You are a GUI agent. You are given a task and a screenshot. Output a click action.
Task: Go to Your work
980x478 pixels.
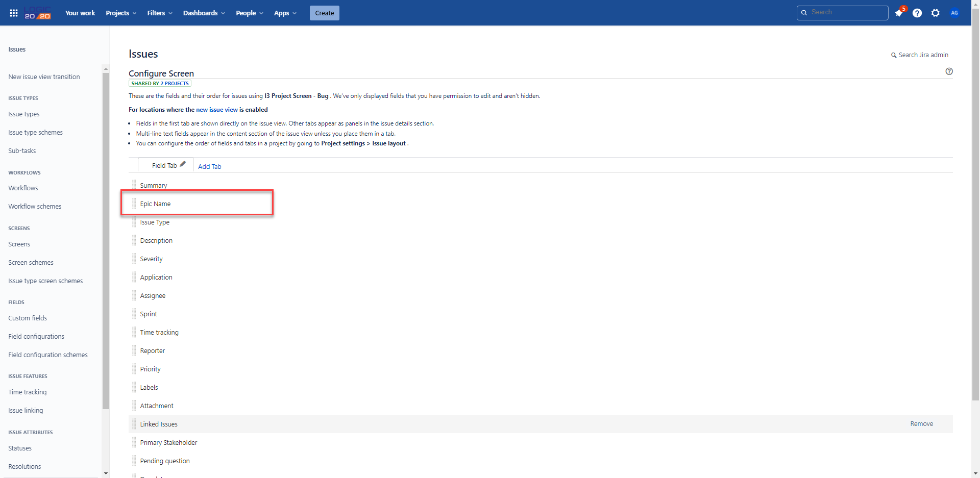click(80, 13)
